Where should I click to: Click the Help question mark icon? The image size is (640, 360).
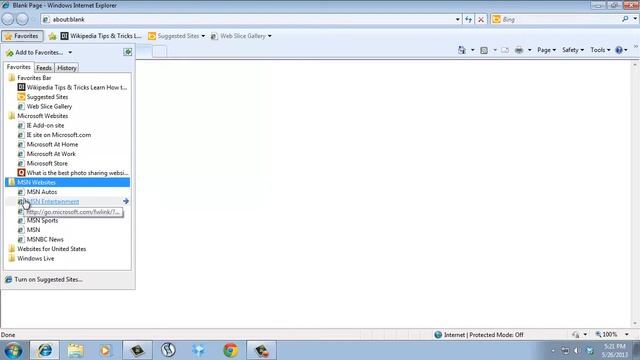point(619,50)
